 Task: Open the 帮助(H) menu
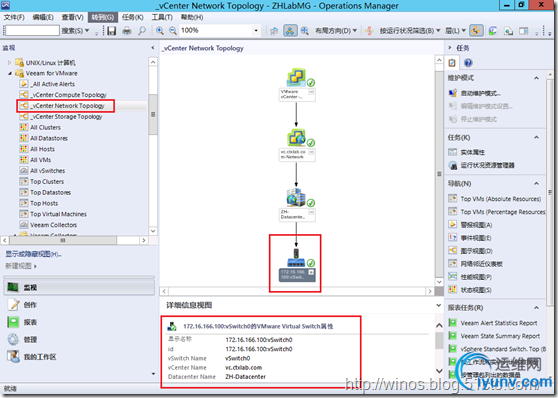[192, 17]
